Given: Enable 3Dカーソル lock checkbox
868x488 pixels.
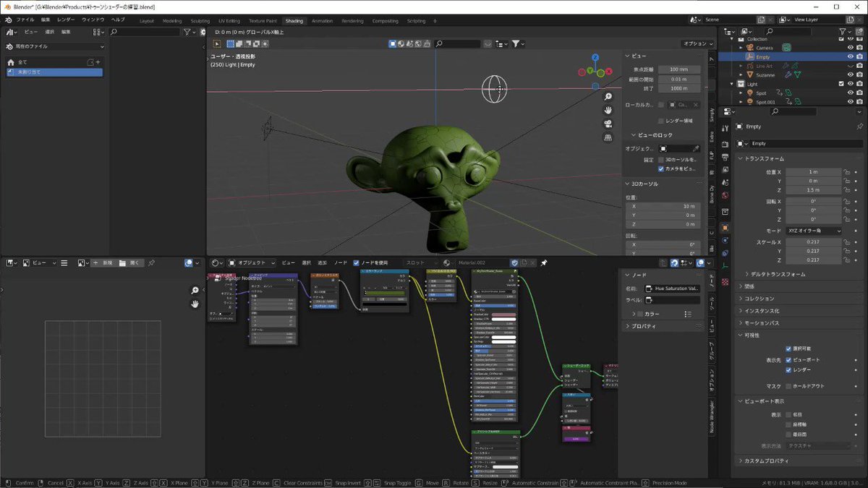Looking at the screenshot, I should click(661, 159).
